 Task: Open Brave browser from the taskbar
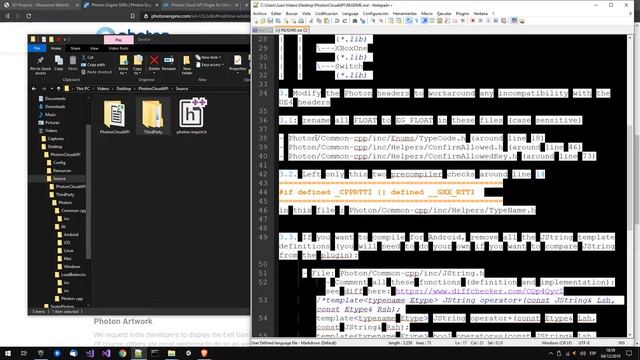coord(204,353)
